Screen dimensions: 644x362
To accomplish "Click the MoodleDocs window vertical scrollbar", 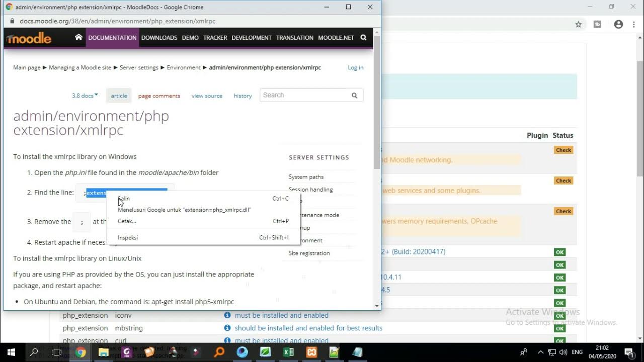I will [377, 103].
